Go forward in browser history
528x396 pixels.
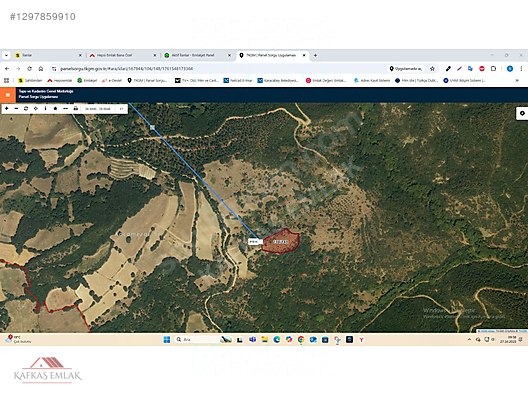coord(18,69)
